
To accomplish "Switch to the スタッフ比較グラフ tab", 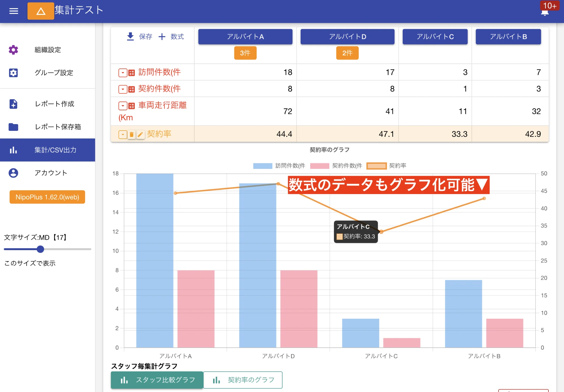I will coord(157,380).
